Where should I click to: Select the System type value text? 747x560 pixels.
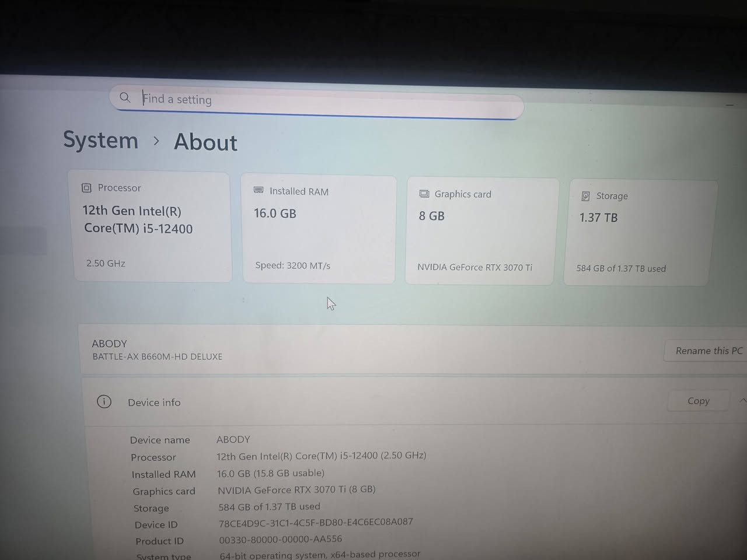320,554
